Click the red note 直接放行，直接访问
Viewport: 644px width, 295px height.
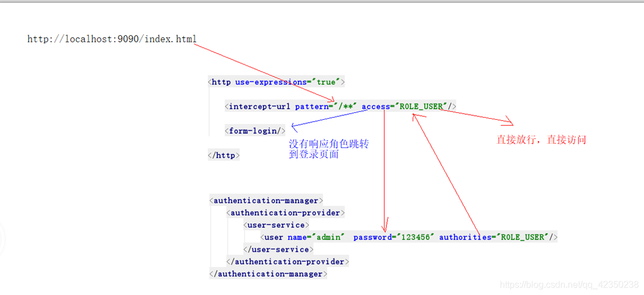point(541,140)
